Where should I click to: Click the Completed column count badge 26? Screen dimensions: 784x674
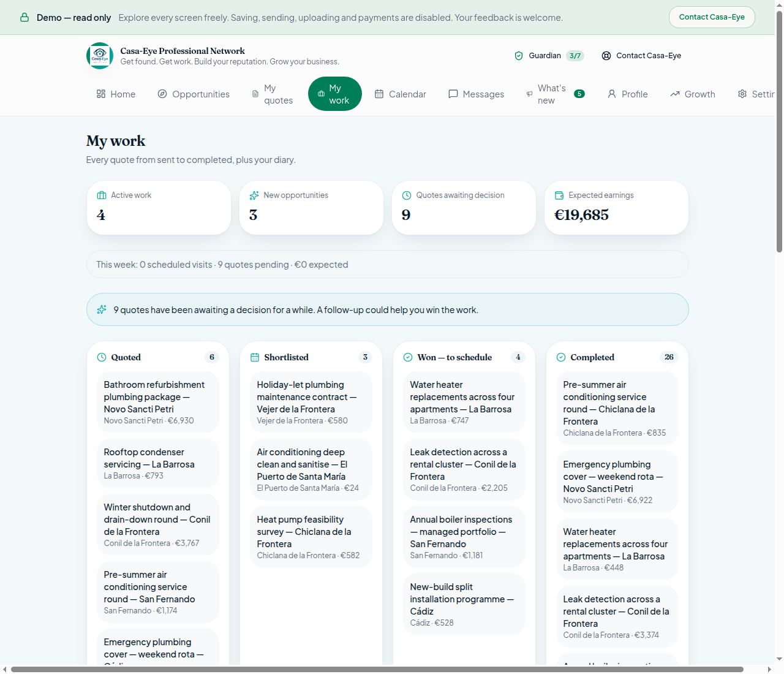pos(669,357)
